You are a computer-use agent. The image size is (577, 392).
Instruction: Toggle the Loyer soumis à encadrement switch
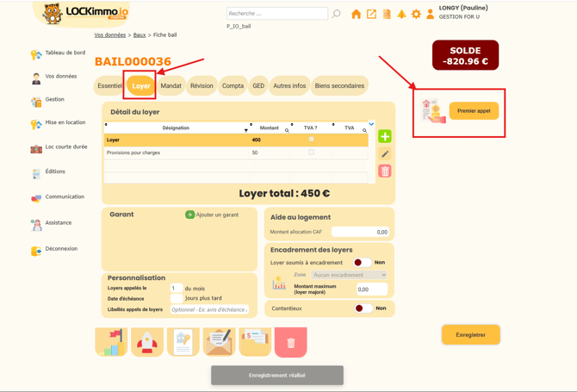click(x=363, y=263)
